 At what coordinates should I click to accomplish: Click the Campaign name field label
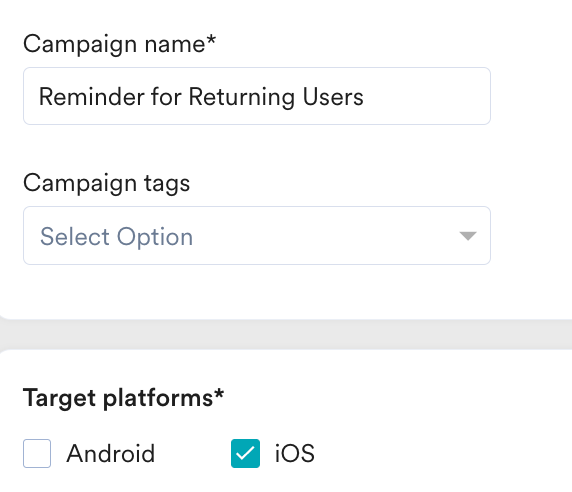coord(120,45)
